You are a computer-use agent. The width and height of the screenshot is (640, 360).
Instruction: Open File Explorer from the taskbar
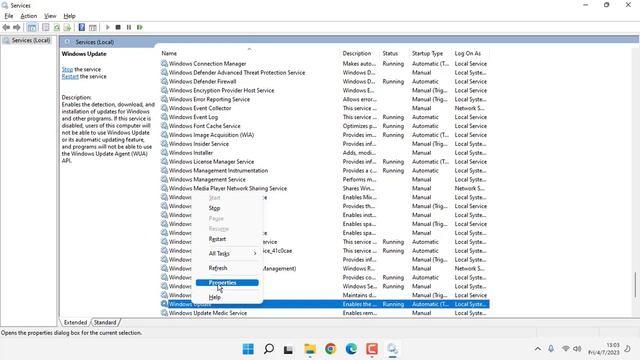(x=310, y=349)
